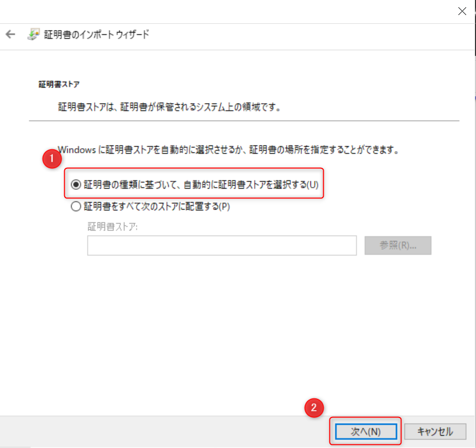Click the red step 2 annotation badge

click(313, 408)
